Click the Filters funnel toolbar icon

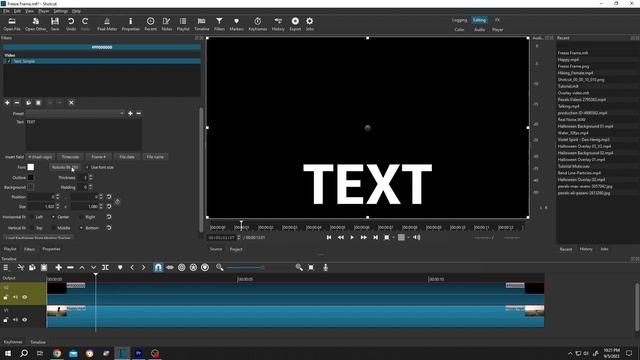[219, 24]
